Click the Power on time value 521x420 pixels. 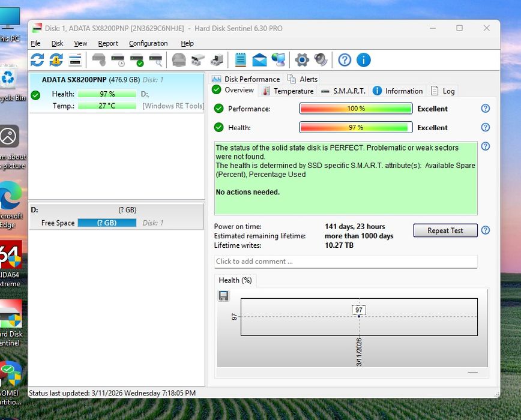(x=355, y=226)
